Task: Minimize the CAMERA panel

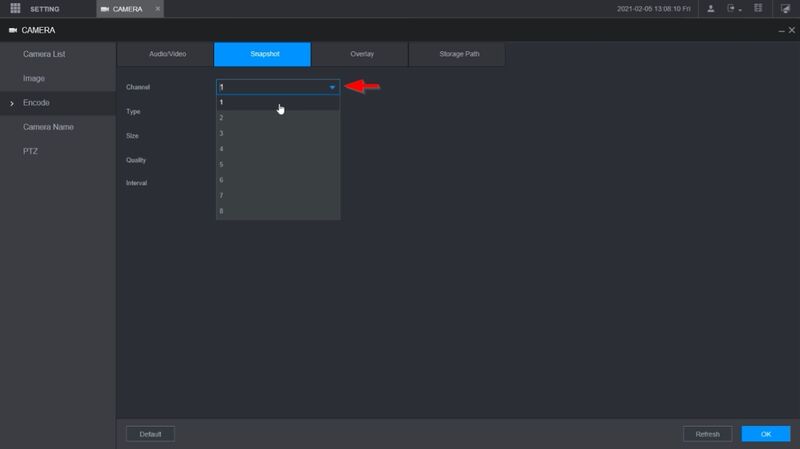Action: tap(781, 31)
